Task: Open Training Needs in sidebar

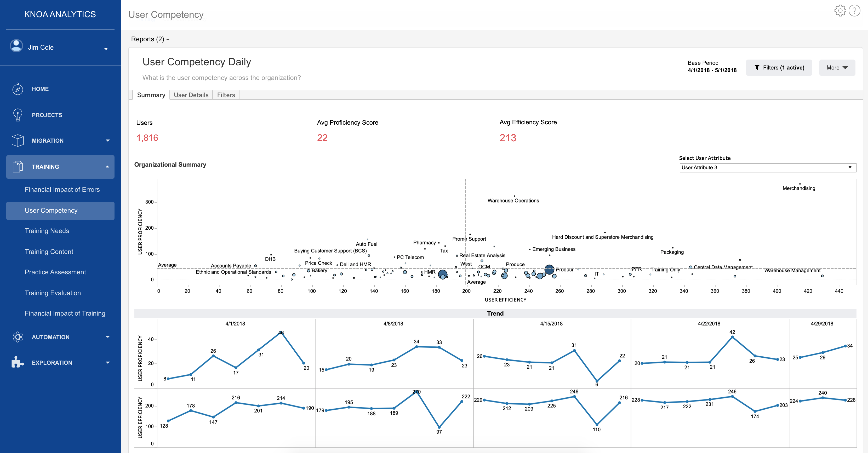Action: [47, 231]
